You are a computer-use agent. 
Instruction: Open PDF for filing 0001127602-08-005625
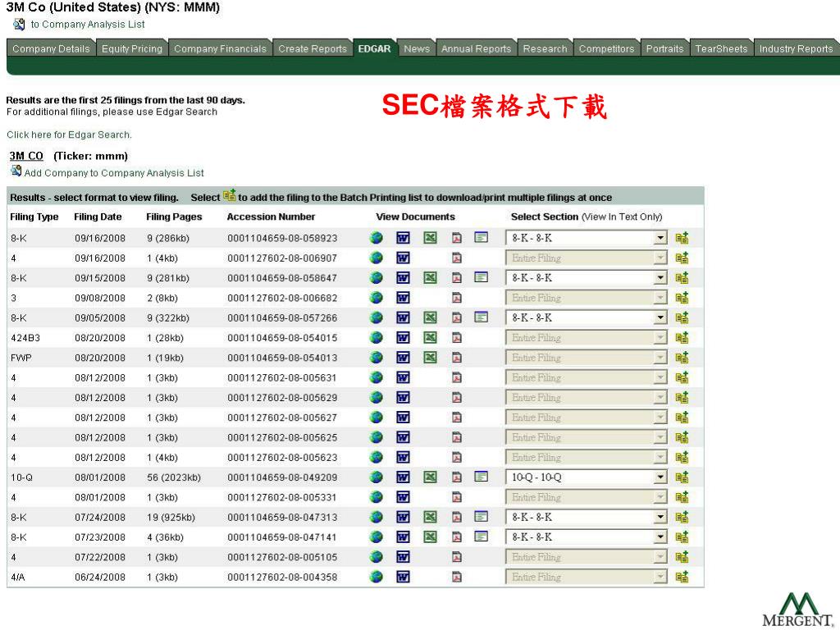click(x=456, y=437)
